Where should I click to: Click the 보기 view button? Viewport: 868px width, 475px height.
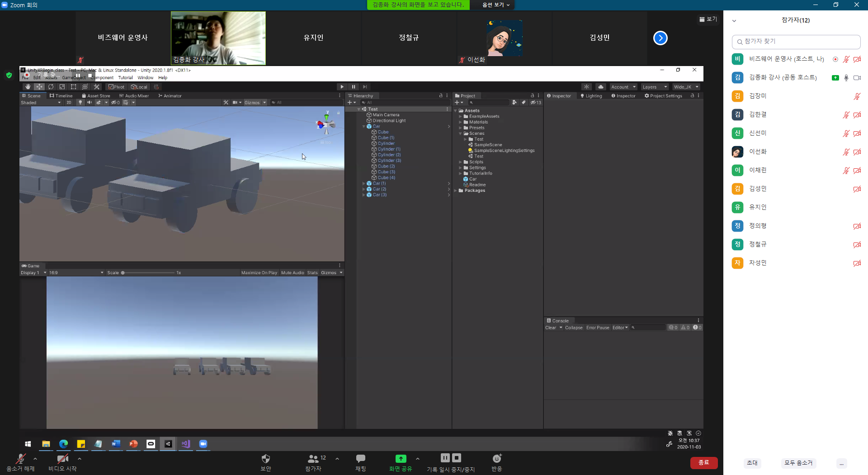[708, 19]
